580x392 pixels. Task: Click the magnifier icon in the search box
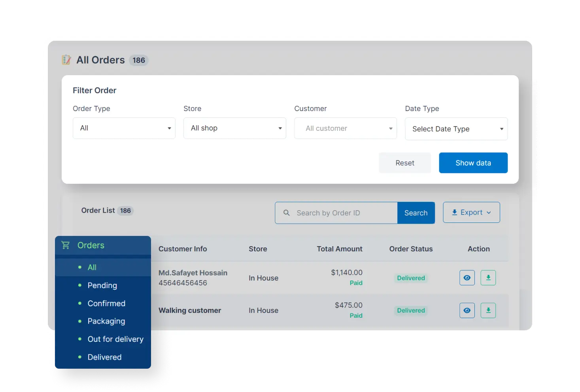[x=286, y=213]
